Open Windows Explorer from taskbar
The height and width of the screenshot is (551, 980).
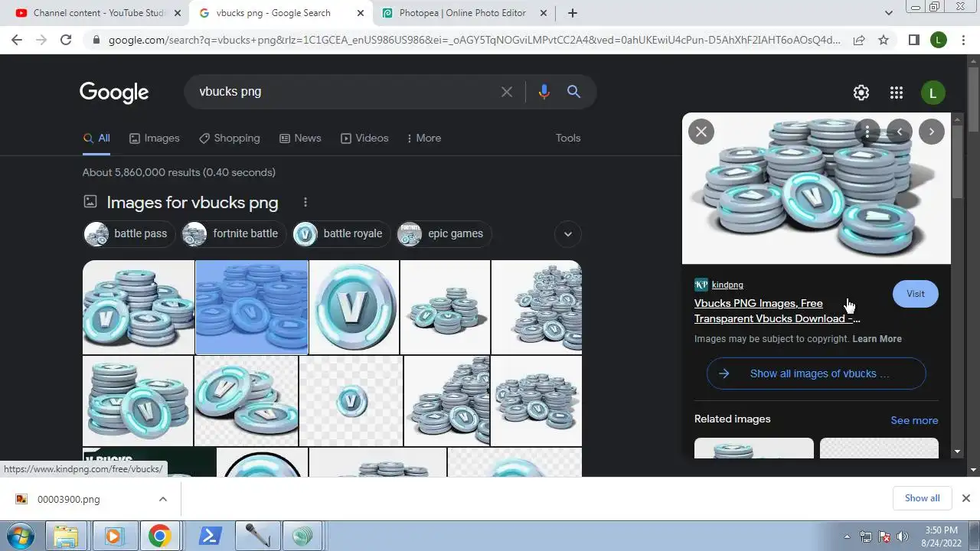67,536
